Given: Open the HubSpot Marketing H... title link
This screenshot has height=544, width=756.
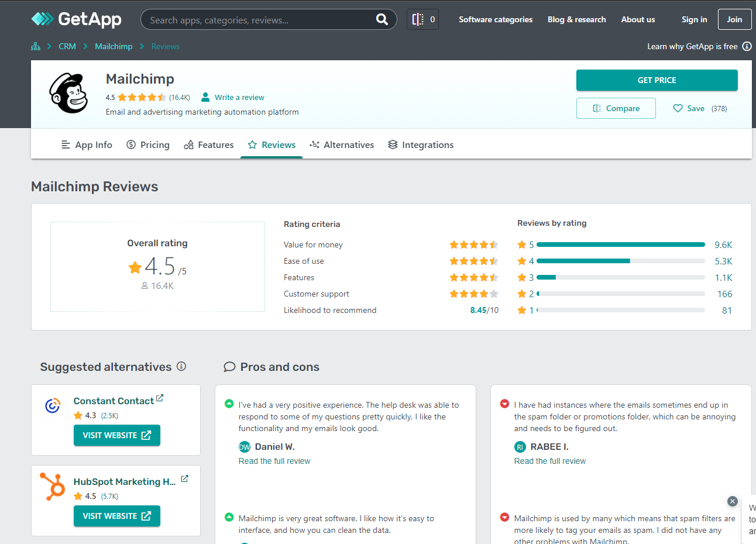Looking at the screenshot, I should (125, 481).
